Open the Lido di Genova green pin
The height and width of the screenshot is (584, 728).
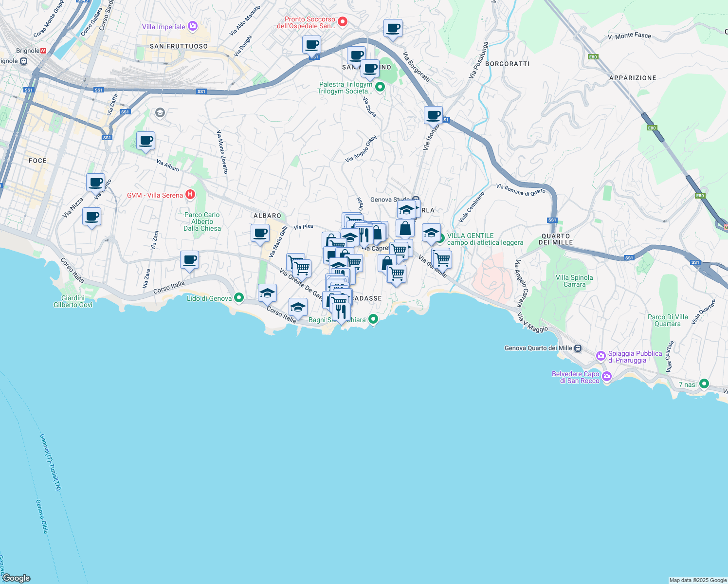pyautogui.click(x=239, y=297)
